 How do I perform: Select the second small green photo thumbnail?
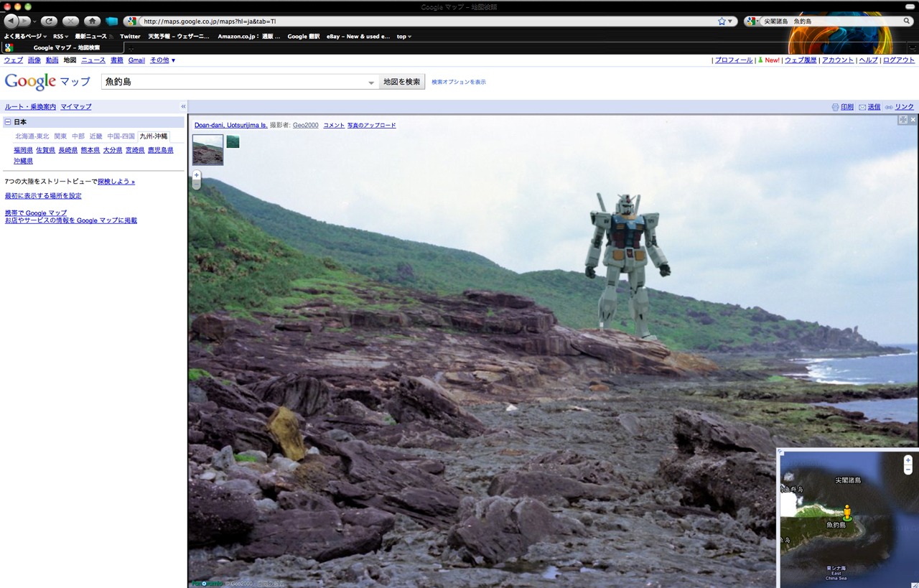pyautogui.click(x=233, y=141)
